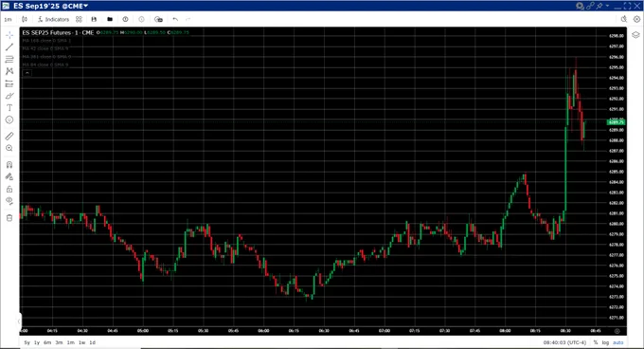Image resolution: width=644 pixels, height=349 pixels.
Task: Select the MA 168 close indicator legend
Action: (46, 41)
